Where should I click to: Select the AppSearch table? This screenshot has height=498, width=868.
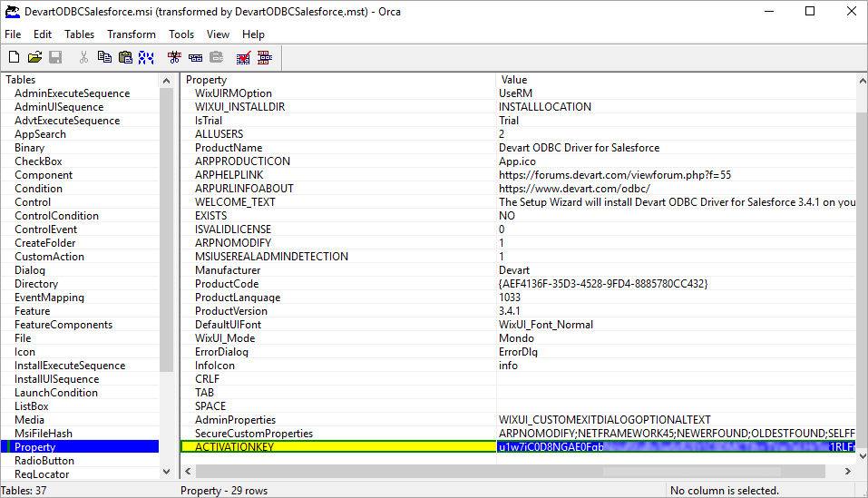coord(40,134)
